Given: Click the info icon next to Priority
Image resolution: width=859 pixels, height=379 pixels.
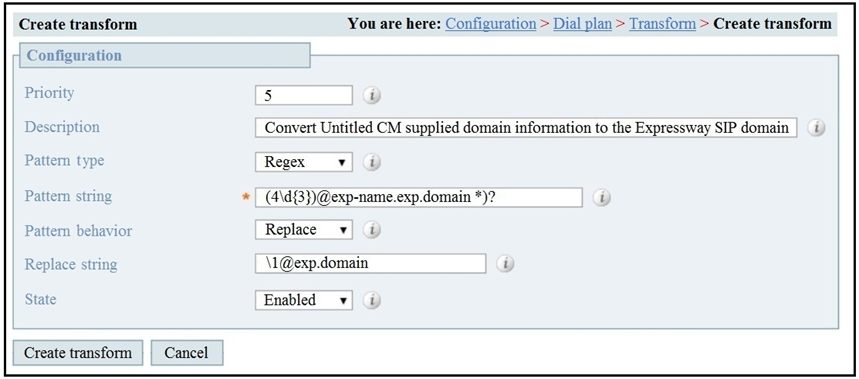Looking at the screenshot, I should tap(372, 96).
